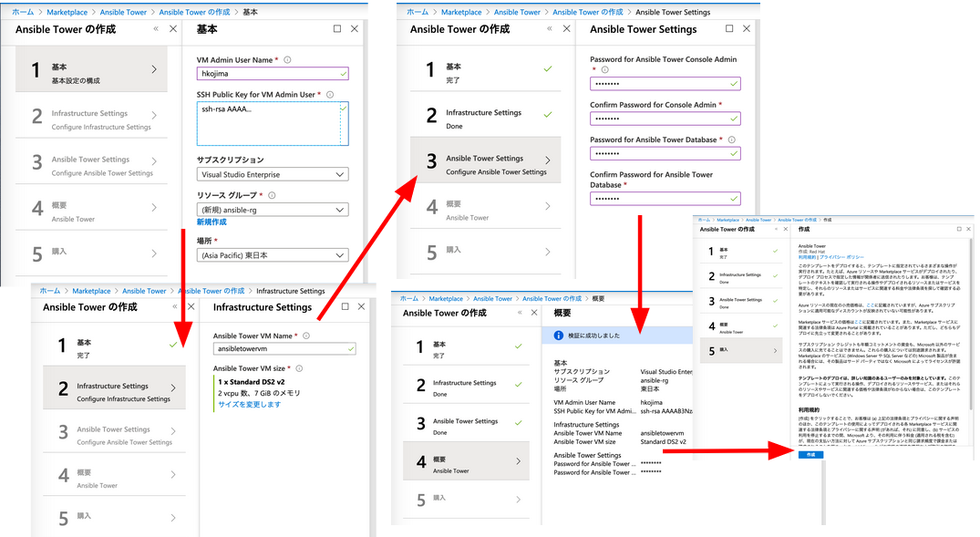Viewport: 980px width, 537px height.
Task: Select step 2 in the Infrastructure Settings screenshot
Action: (x=114, y=388)
